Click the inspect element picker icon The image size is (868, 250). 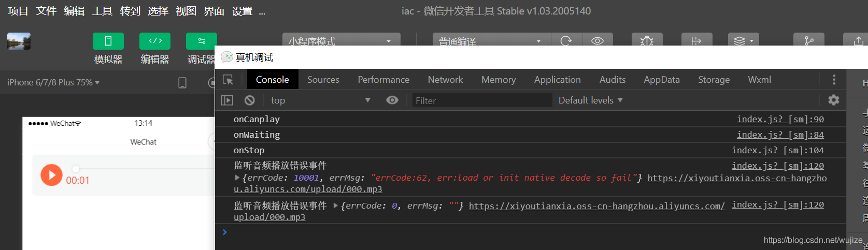pos(228,80)
